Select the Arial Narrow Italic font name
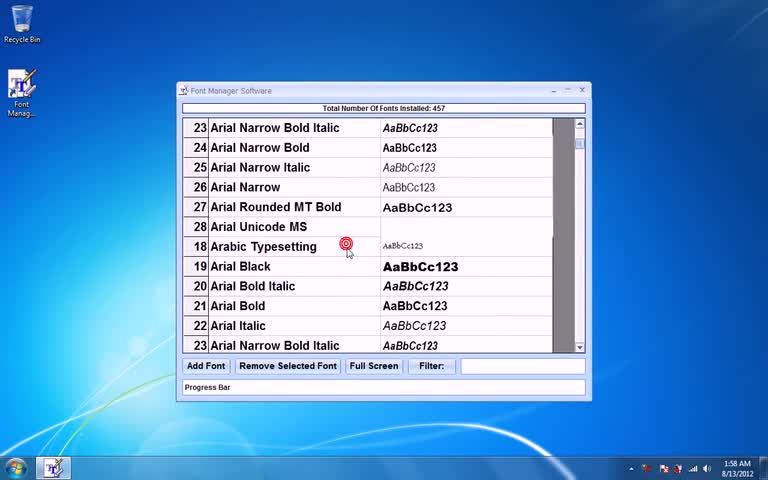This screenshot has height=480, width=768. point(260,168)
